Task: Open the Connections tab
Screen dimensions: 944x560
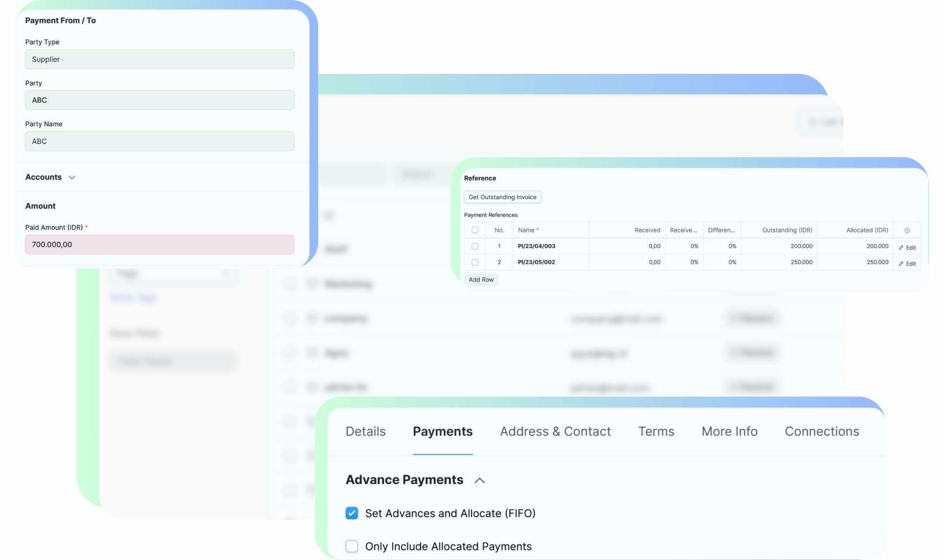Action: coord(822,432)
